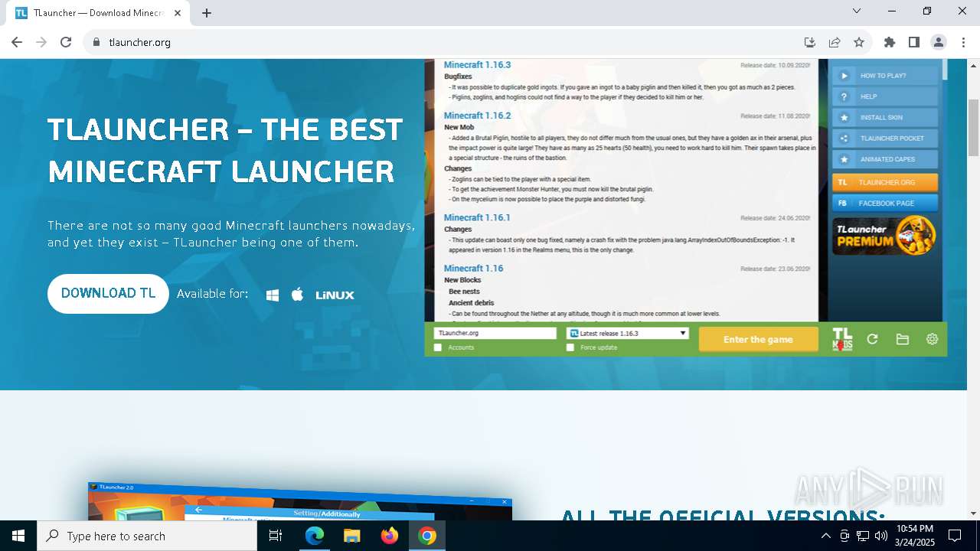
Task: Click the Minecraft 1.16.2 heading
Action: point(477,116)
